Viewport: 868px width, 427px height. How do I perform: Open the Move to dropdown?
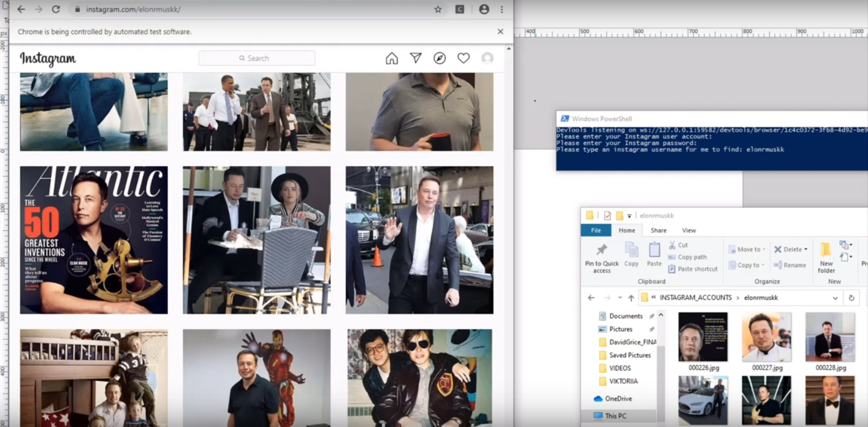click(747, 249)
